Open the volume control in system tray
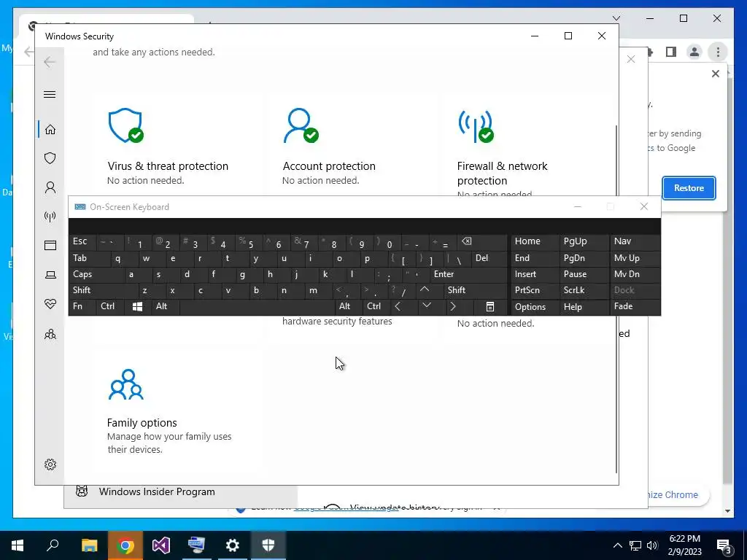Viewport: 747px width, 560px height. pyautogui.click(x=653, y=545)
